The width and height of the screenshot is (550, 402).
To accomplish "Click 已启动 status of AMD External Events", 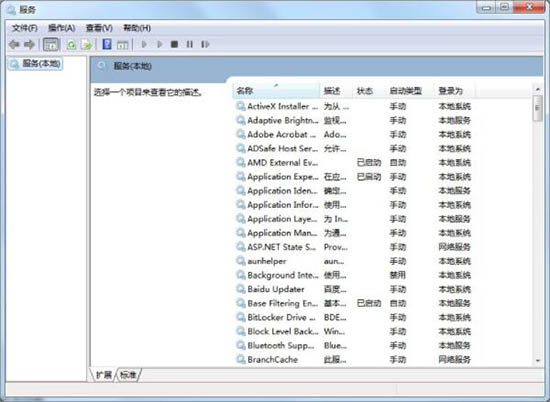I will pyautogui.click(x=369, y=163).
